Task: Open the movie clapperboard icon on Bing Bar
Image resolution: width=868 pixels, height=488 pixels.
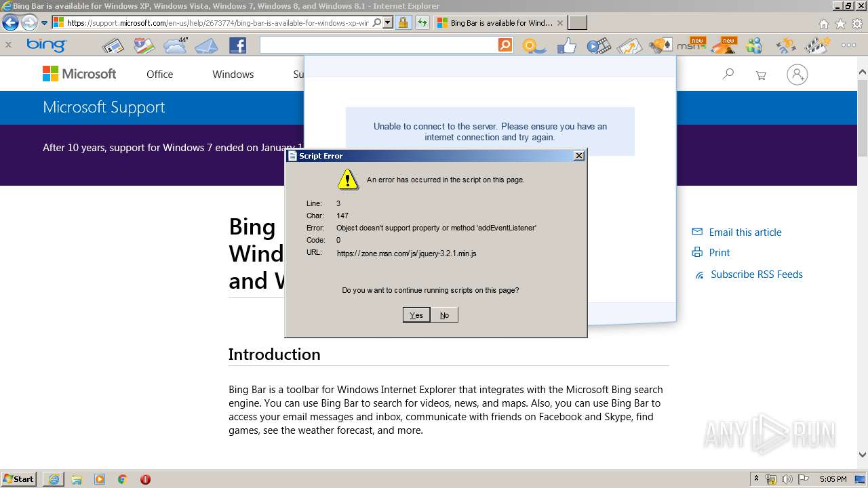Action: click(818, 46)
